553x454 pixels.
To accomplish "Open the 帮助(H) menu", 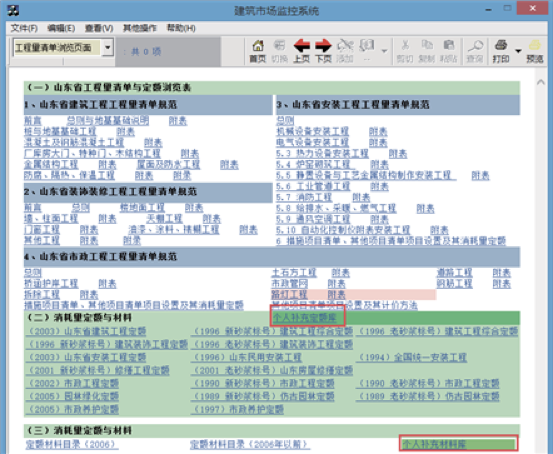I will (181, 28).
